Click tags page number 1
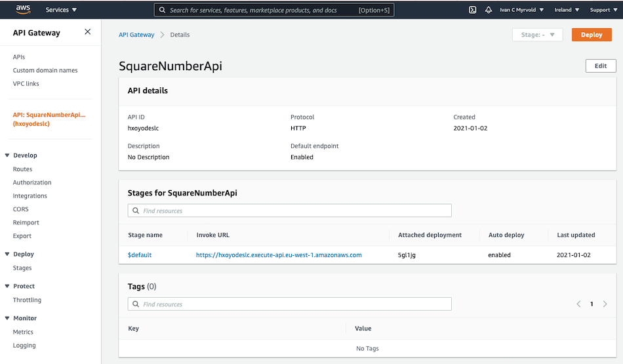 point(592,304)
